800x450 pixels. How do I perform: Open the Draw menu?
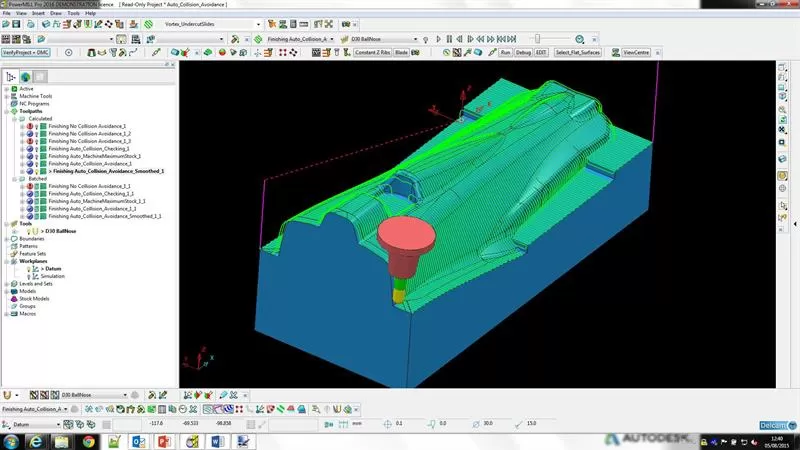coord(56,13)
